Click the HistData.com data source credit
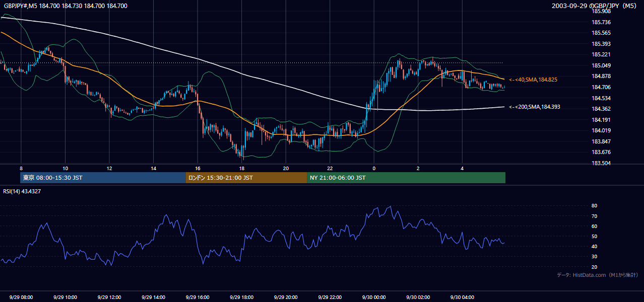This screenshot has height=302, width=644. point(597,275)
